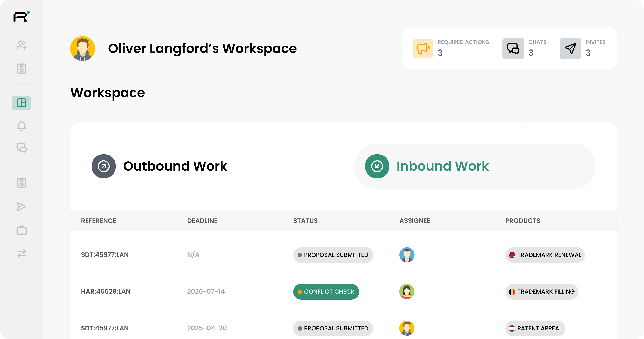Click the add user icon in sidebar
This screenshot has width=644, height=339.
point(21,45)
